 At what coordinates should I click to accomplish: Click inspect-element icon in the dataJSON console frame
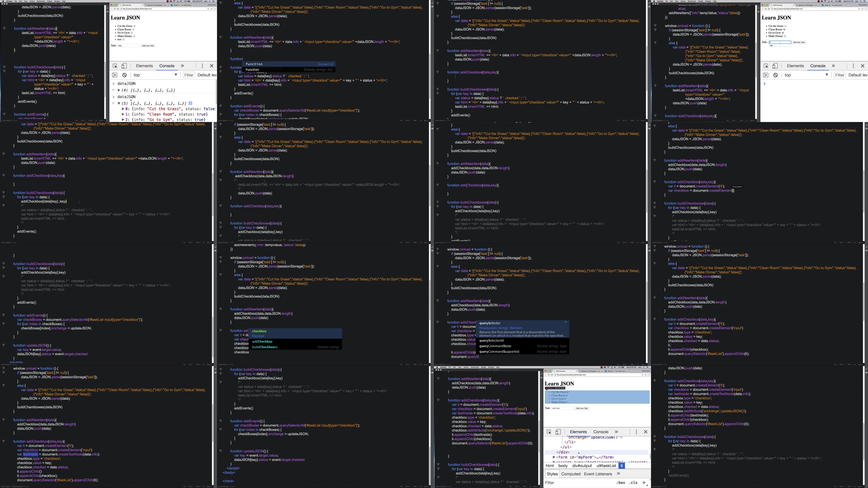click(x=115, y=66)
